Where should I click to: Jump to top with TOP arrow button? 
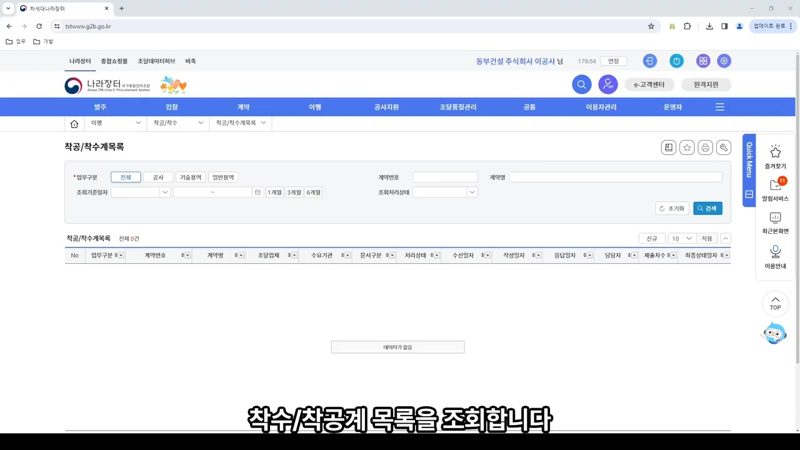[x=775, y=303]
